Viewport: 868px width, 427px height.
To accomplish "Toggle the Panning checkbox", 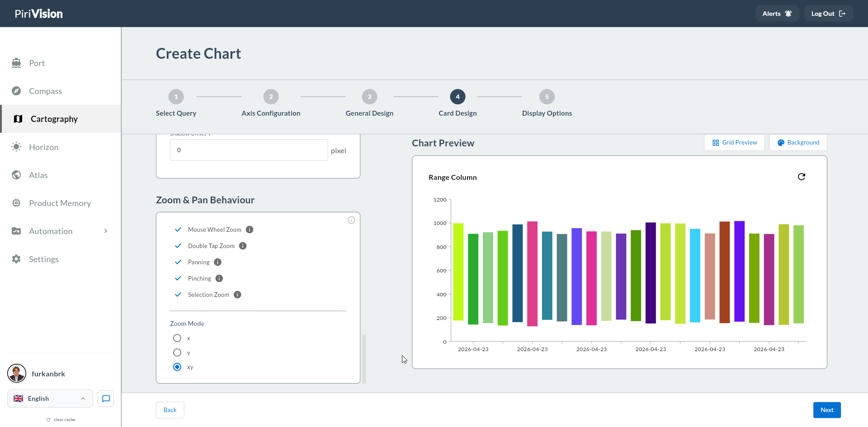I will click(178, 262).
